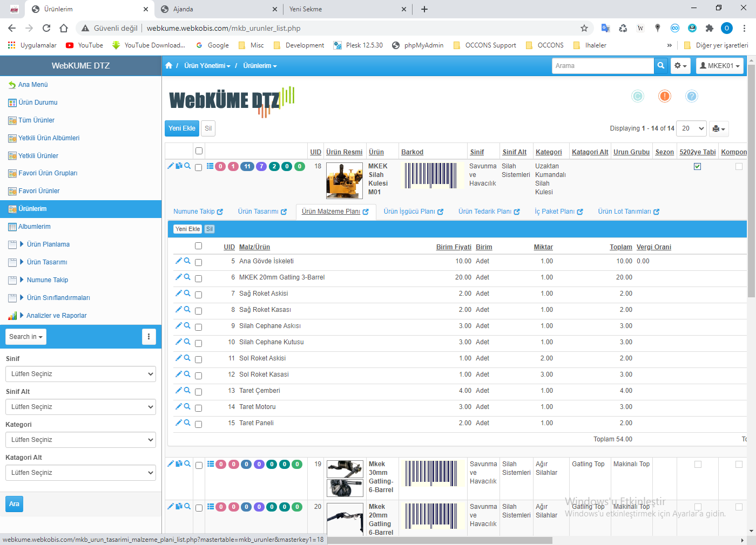Click view magnifier icon for MKEK Silah Kulesi row
This screenshot has width=756, height=545.
coord(187,166)
